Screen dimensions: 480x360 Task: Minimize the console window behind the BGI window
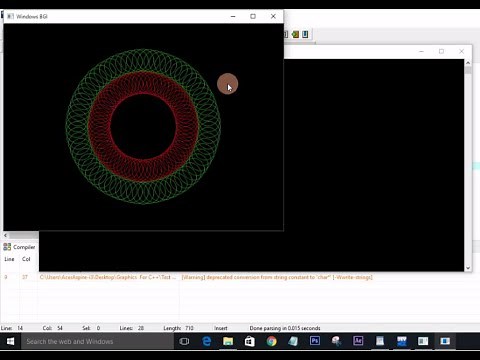(421, 51)
